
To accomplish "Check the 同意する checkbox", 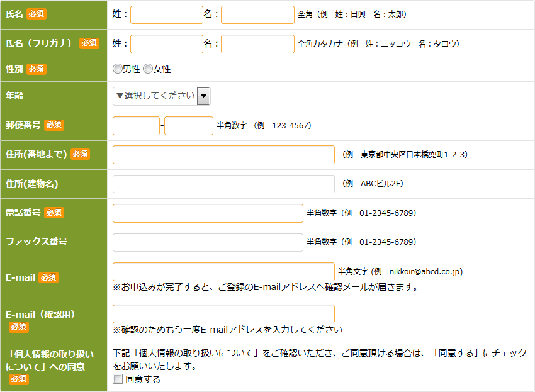I will (118, 379).
